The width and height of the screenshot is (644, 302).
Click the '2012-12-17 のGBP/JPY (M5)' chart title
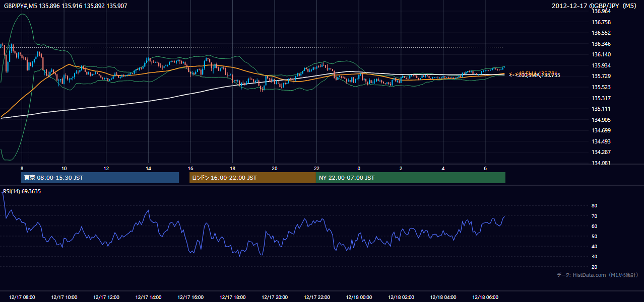595,6
